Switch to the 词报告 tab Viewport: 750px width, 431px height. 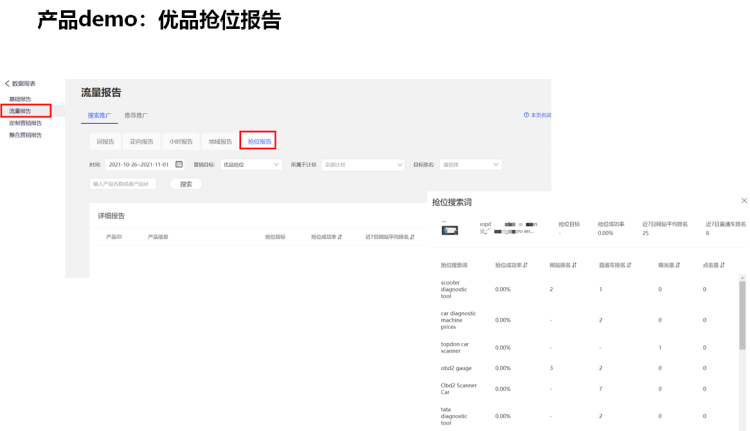coord(105,141)
